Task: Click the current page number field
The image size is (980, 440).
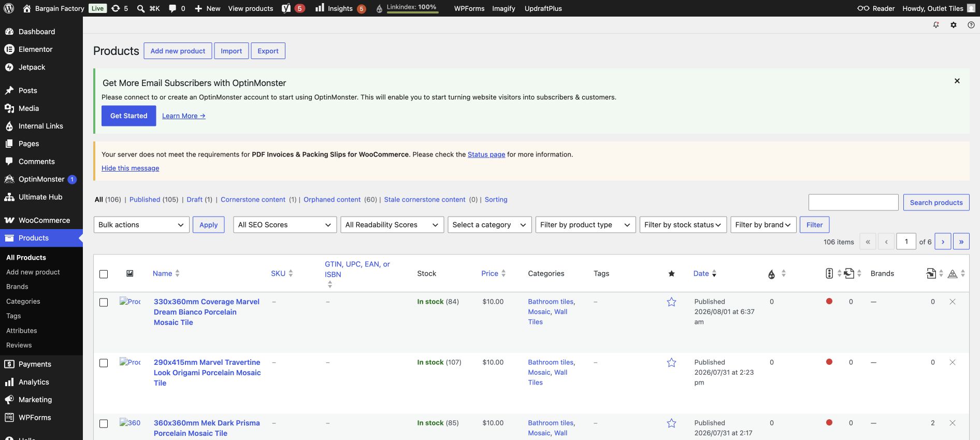Action: coord(906,242)
